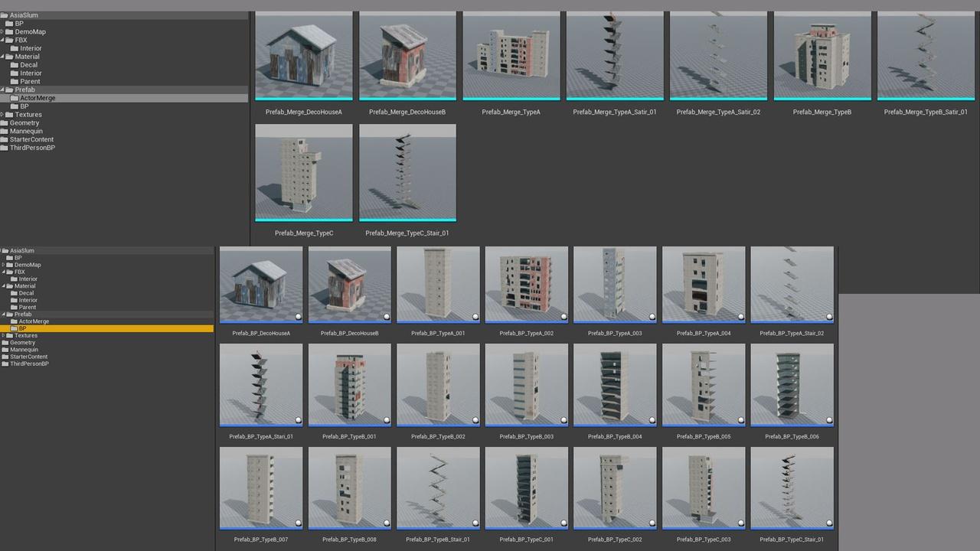Expand the DemoMap folder in the upper tree
This screenshot has width=980, height=551.
coord(2,32)
